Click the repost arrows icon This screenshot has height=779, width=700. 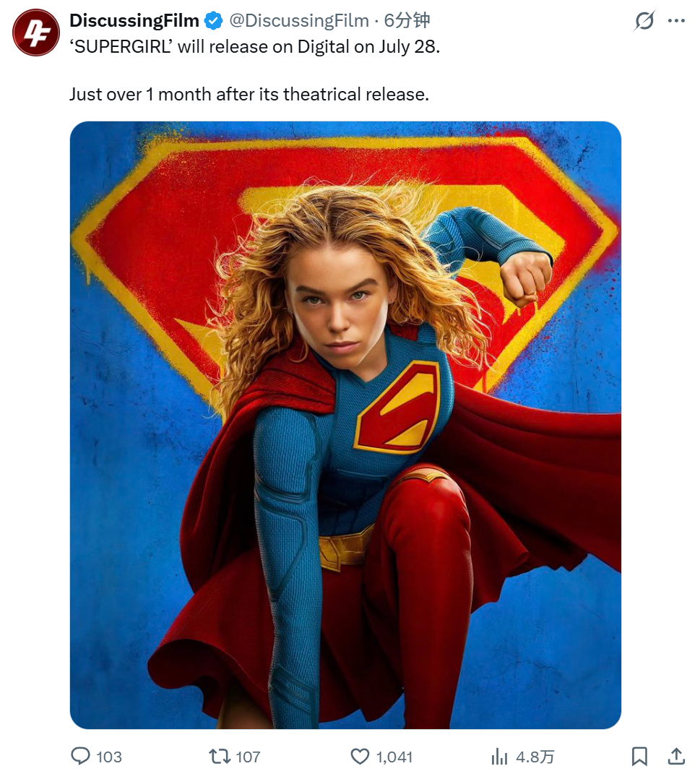(x=220, y=756)
